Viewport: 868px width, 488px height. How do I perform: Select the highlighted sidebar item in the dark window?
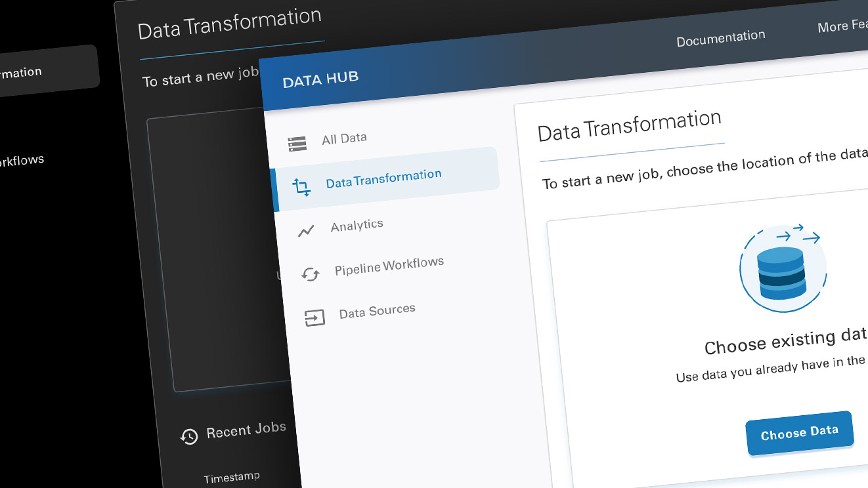tap(49, 71)
